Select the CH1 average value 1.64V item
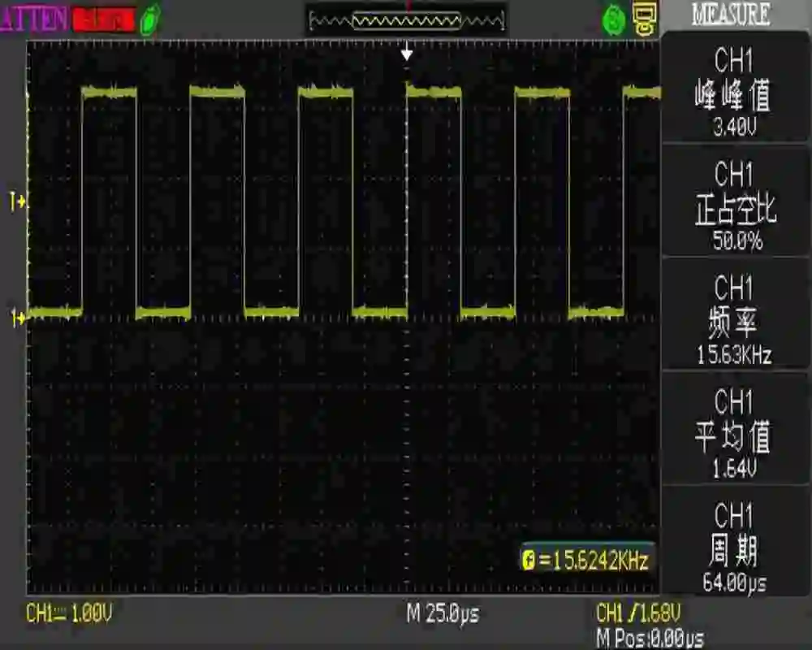Viewport: 812px width, 650px height. coord(735,429)
